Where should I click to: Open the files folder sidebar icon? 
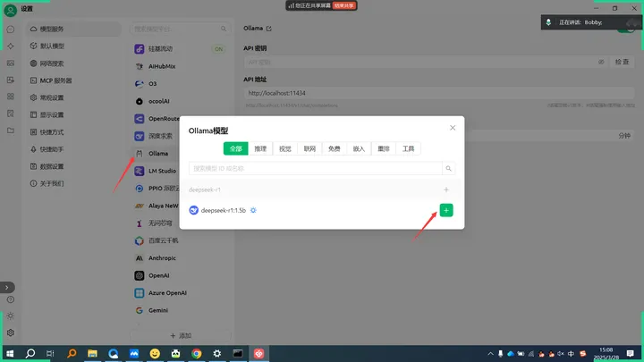(x=11, y=130)
